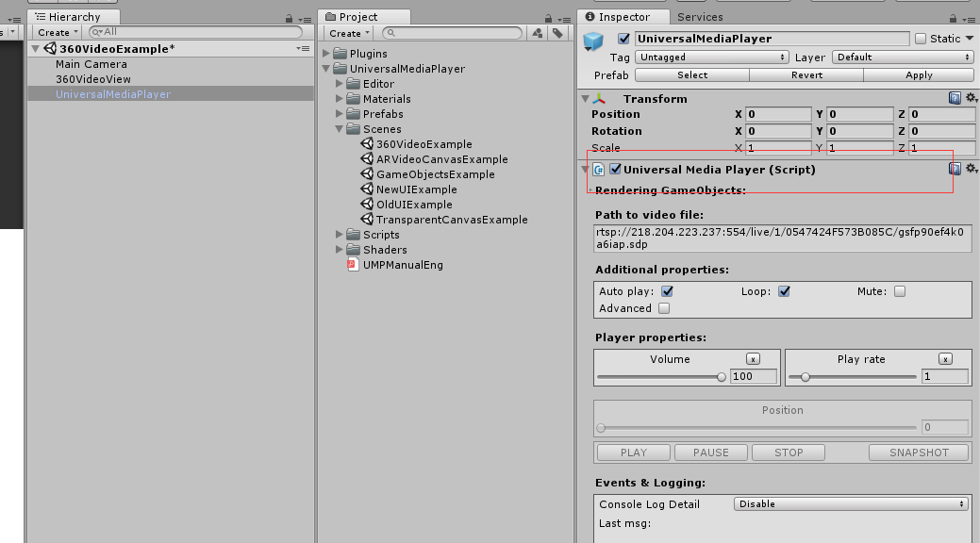Collapse the Scenes folder in Project
Viewport: 980px width, 543px height.
(x=338, y=129)
